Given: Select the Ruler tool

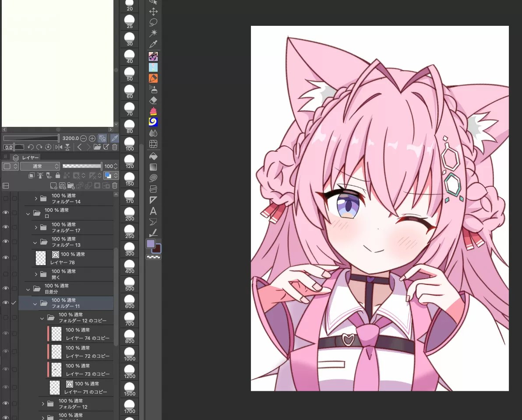Looking at the screenshot, I should 153,200.
